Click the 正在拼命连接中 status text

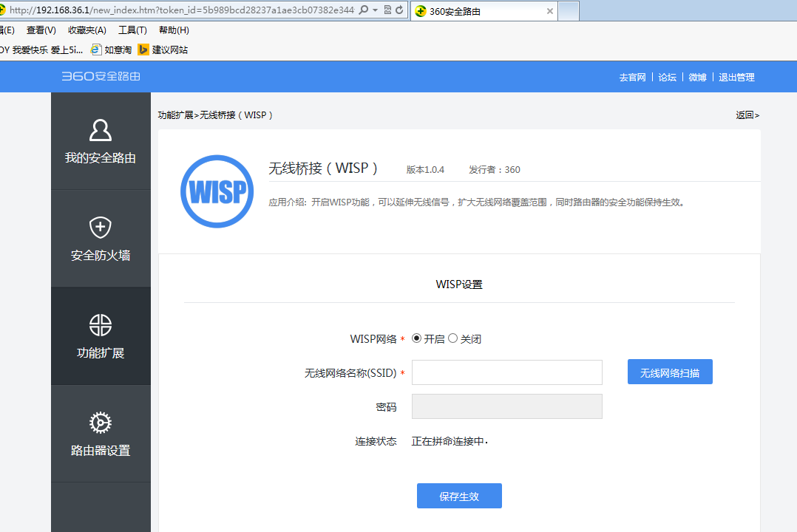pyautogui.click(x=450, y=442)
